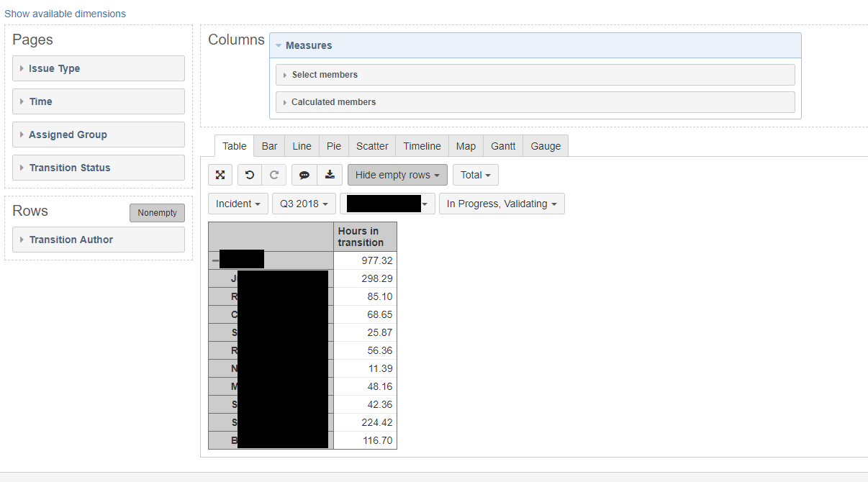Open the redacted assigned group dropdown
This screenshot has height=482, width=868.
point(387,204)
